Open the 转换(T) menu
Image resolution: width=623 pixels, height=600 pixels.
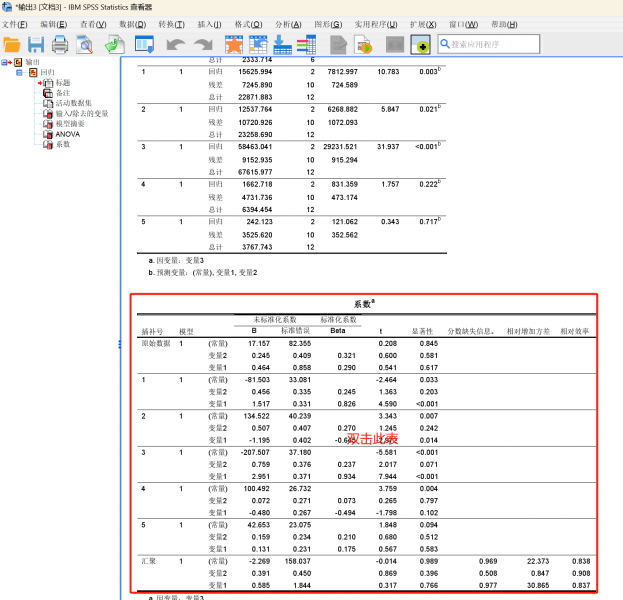point(172,25)
